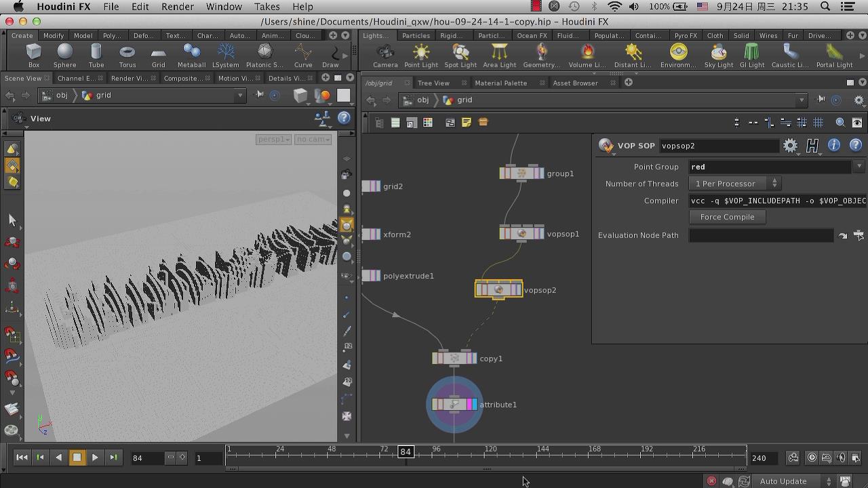
Task: Toggle the real time playback button
Action: click(x=812, y=457)
